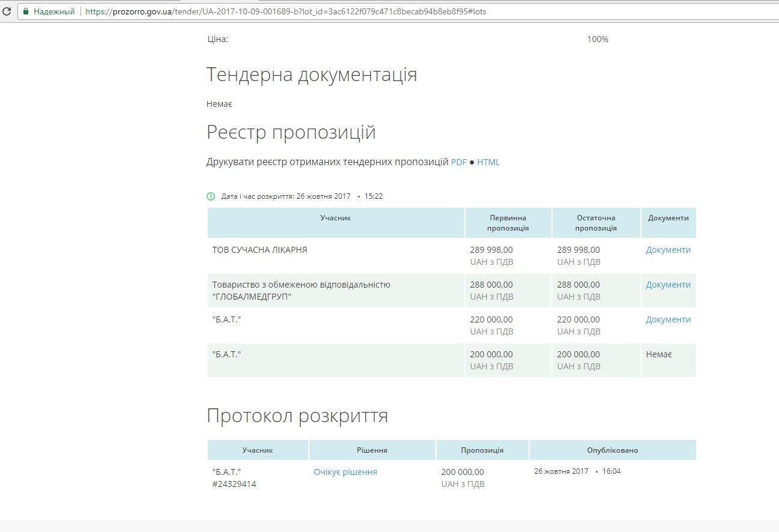Click the Протокол розкриття heading
779x532 pixels.
(297, 416)
